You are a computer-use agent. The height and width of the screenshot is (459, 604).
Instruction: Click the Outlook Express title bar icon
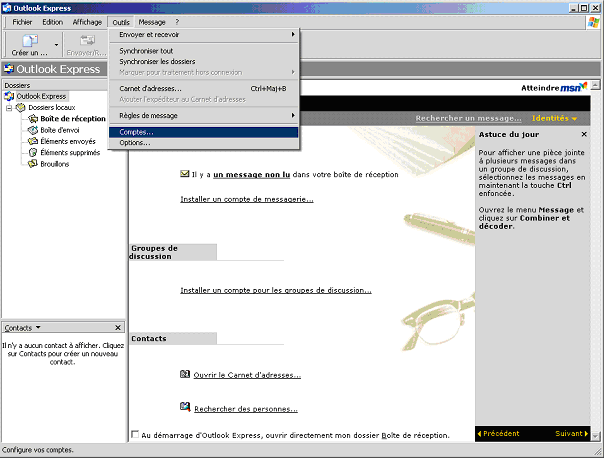coord(7,8)
